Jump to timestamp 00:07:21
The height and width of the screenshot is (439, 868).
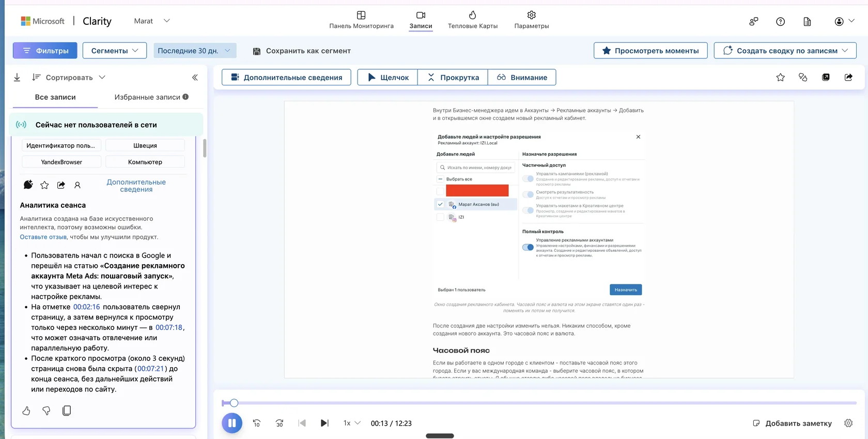(x=150, y=369)
